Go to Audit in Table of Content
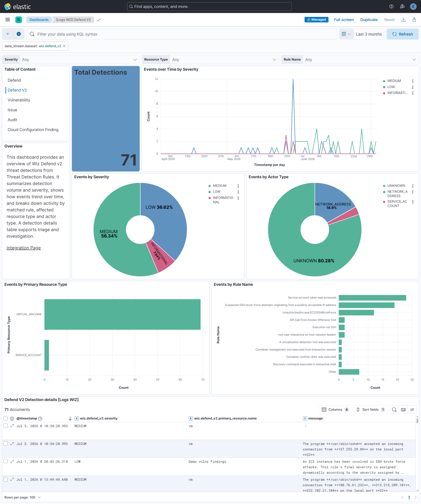This screenshot has height=504, width=421. (x=12, y=120)
